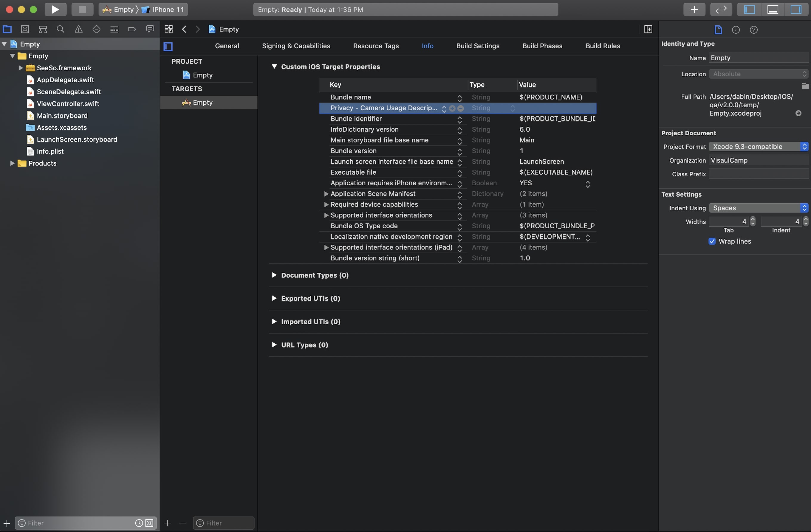
Task: Open ViewController.swift file
Action: (68, 103)
